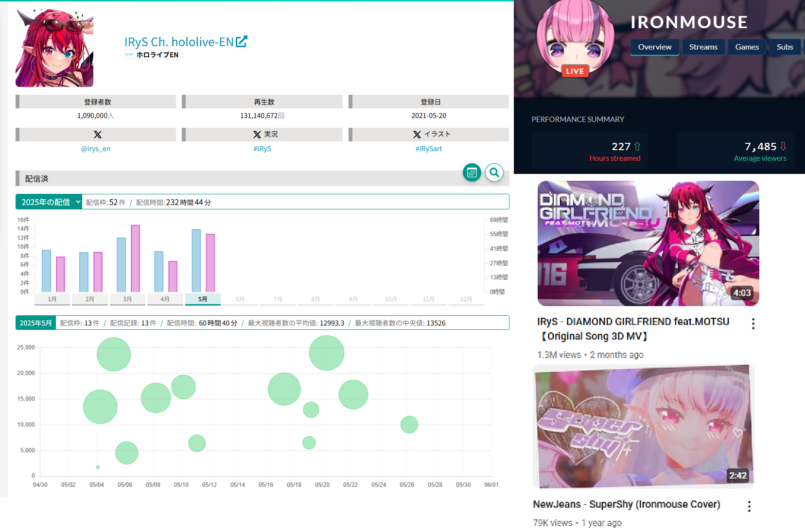Click the blue bar for 1月
Image resolution: width=805 pixels, height=532 pixels.
(x=46, y=271)
